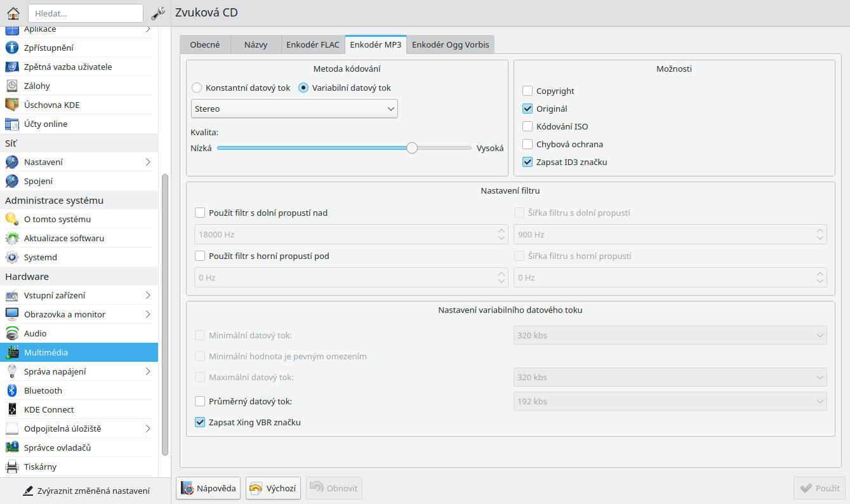Open Obrazovka a monitor icon
Viewport: 850px width, 504px height.
tap(12, 314)
